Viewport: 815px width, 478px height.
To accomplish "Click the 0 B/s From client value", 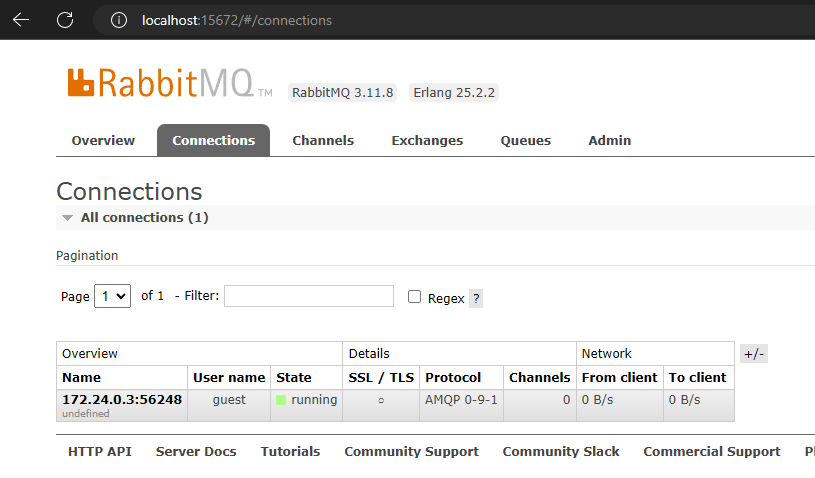I will pos(598,400).
